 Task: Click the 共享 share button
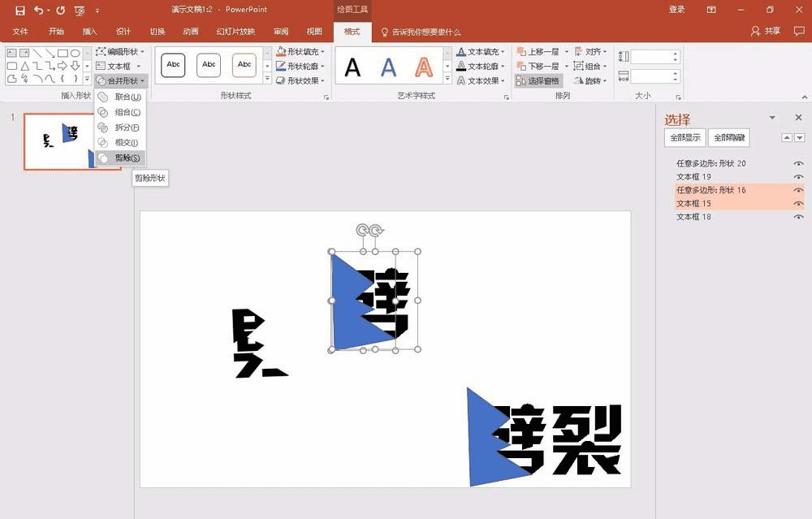(x=766, y=31)
